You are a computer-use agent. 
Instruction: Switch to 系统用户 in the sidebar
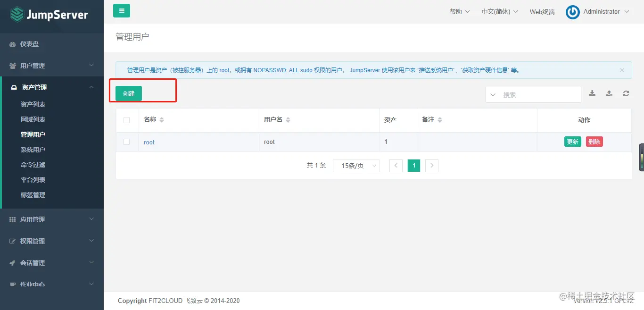(33, 149)
